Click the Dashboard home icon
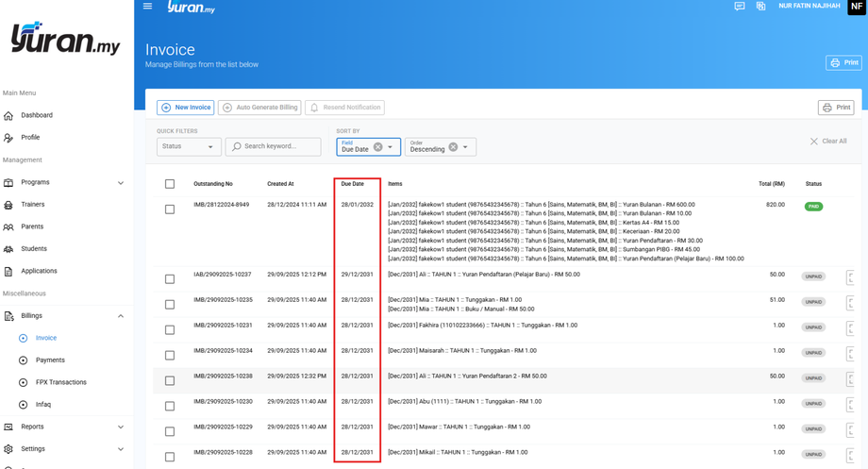 tap(9, 115)
